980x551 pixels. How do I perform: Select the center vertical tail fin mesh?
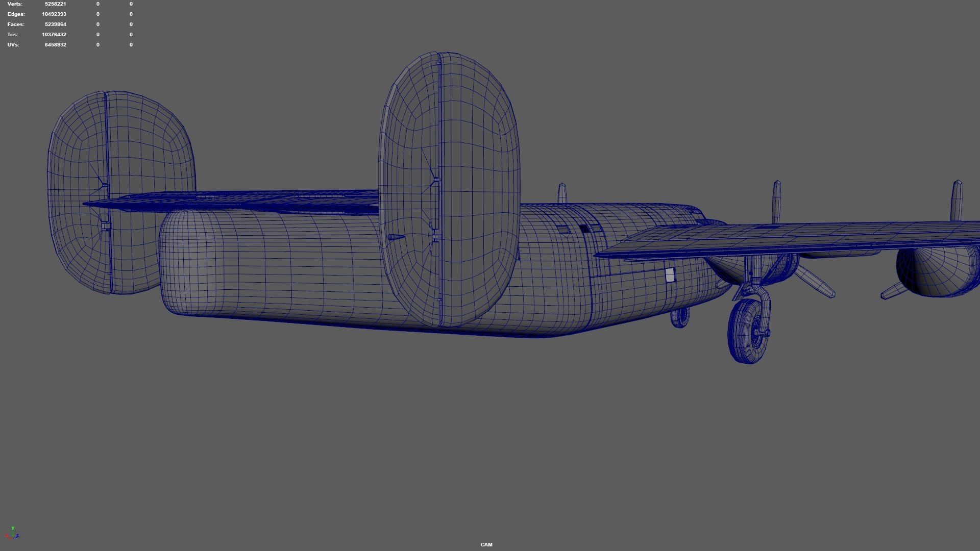point(449,189)
